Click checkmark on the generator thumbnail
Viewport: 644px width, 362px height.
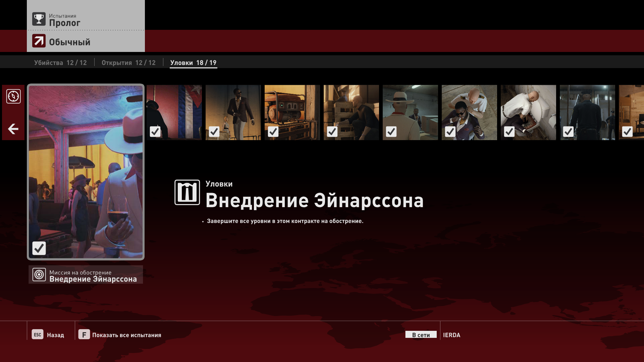pyautogui.click(x=273, y=132)
